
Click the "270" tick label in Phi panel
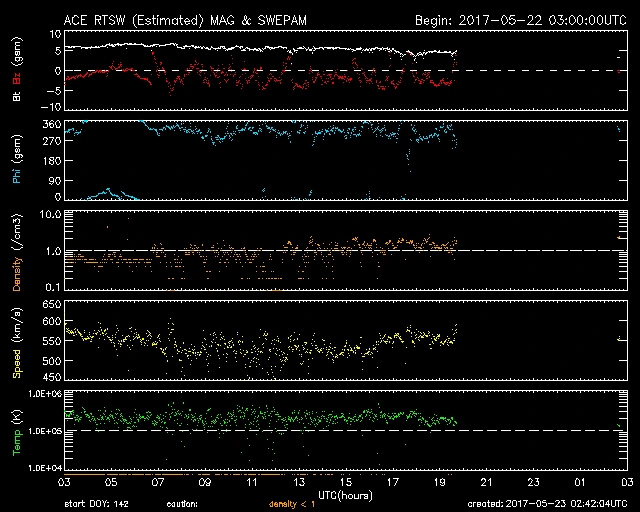click(x=52, y=141)
